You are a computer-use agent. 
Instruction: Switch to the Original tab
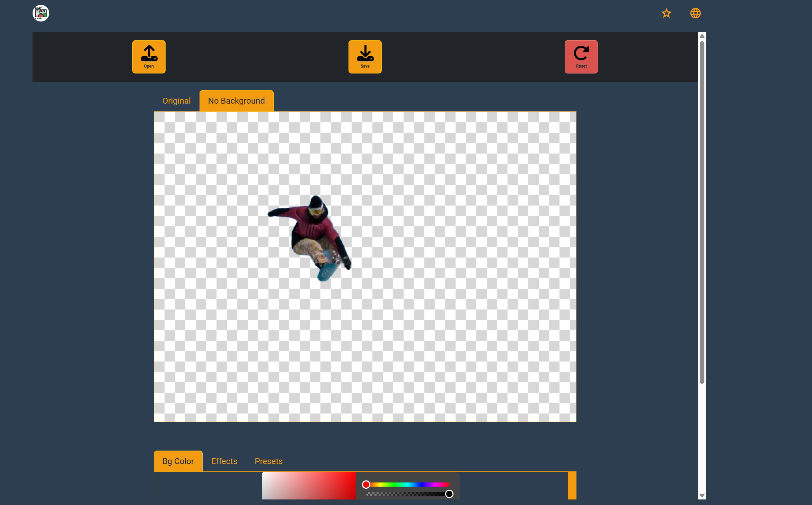(x=176, y=101)
